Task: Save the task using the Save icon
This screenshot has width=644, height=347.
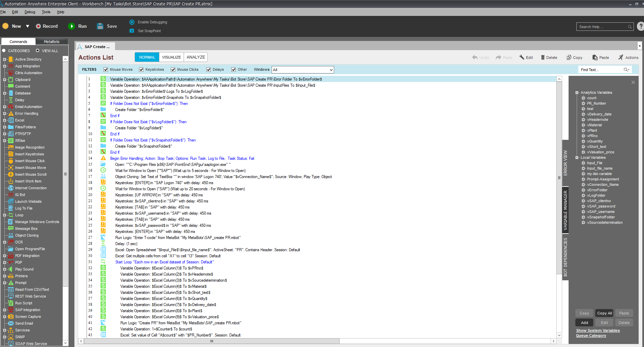Action: [x=100, y=26]
